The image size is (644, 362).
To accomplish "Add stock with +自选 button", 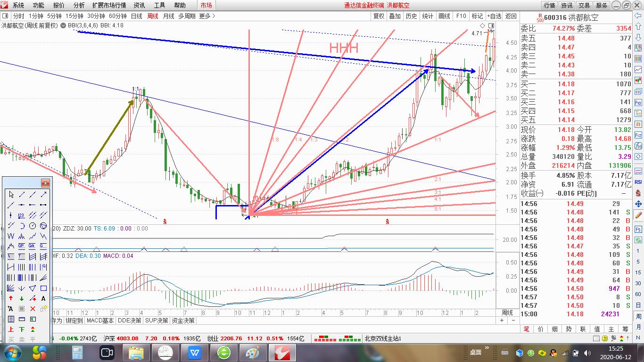I will [x=495, y=16].
